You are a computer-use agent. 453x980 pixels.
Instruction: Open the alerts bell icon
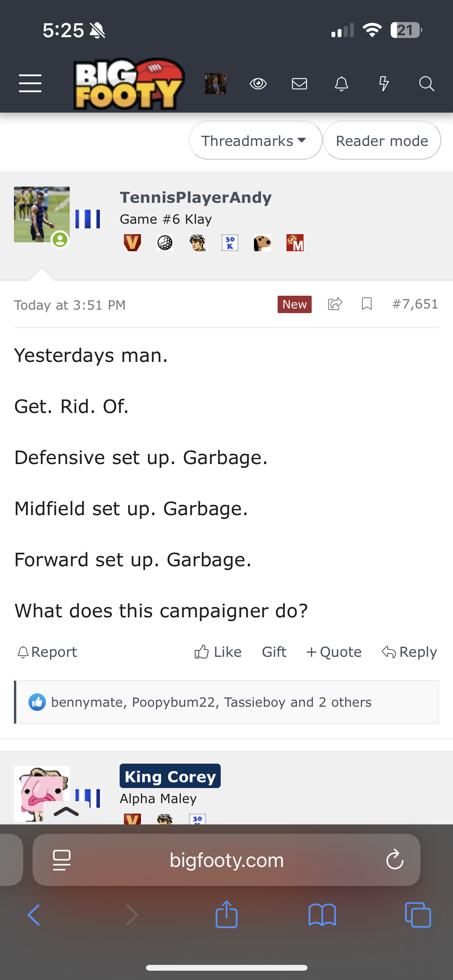point(341,84)
